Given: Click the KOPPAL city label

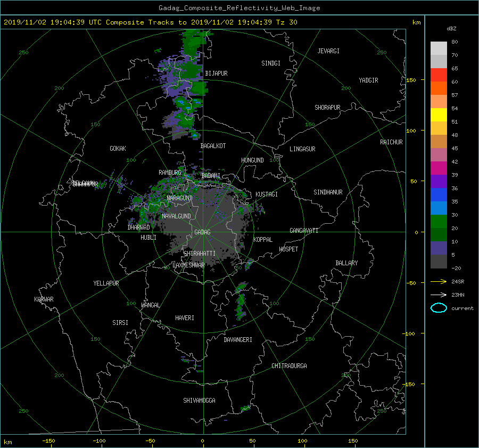Looking at the screenshot, I should coord(263,239).
